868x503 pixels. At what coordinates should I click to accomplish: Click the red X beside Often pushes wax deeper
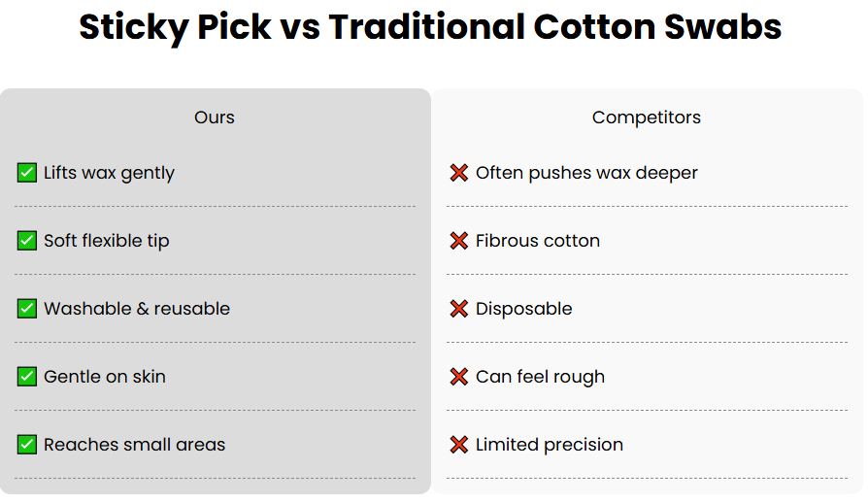[x=459, y=173]
